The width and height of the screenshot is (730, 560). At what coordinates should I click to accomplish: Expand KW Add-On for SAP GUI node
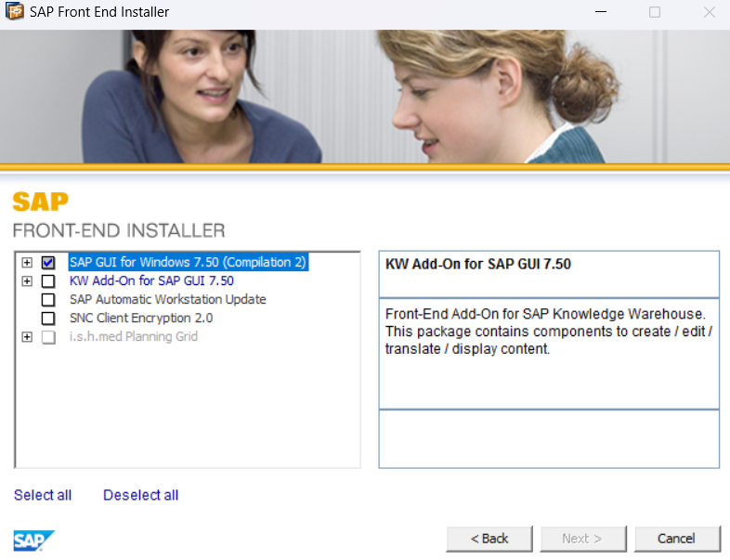point(27,281)
